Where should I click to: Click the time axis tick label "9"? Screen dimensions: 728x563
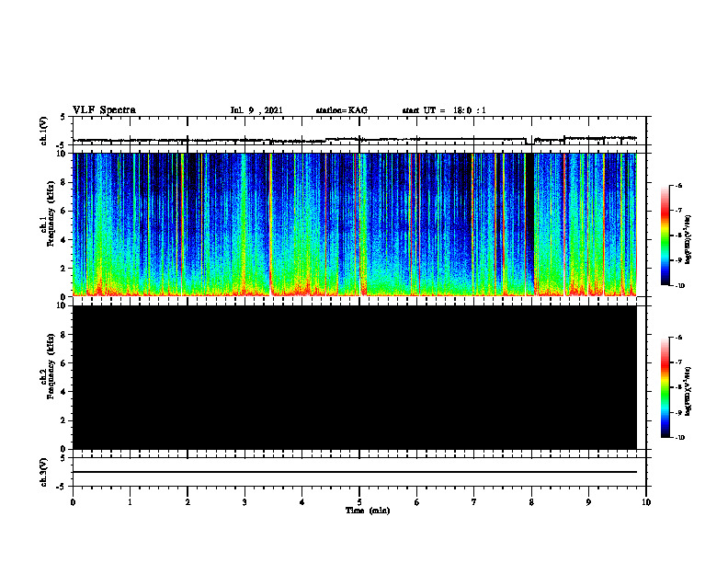coord(588,502)
